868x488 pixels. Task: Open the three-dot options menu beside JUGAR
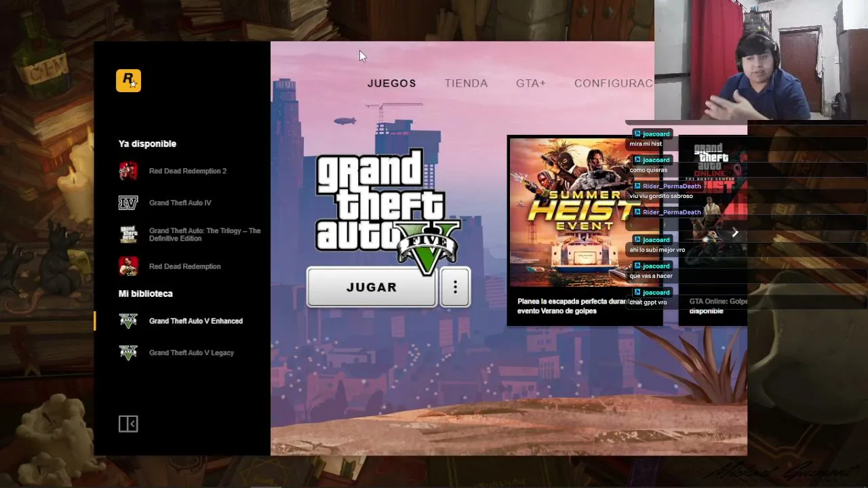455,287
